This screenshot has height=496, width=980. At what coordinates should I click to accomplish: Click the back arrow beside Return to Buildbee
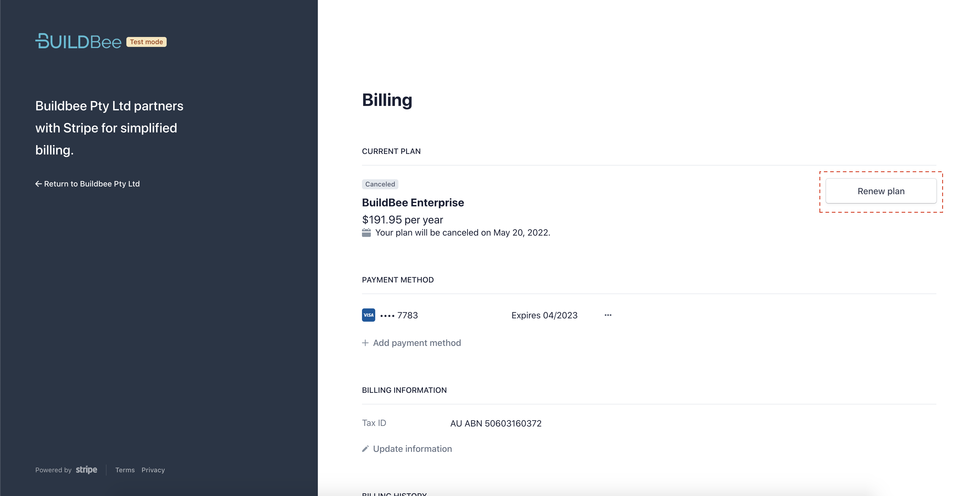pos(38,184)
